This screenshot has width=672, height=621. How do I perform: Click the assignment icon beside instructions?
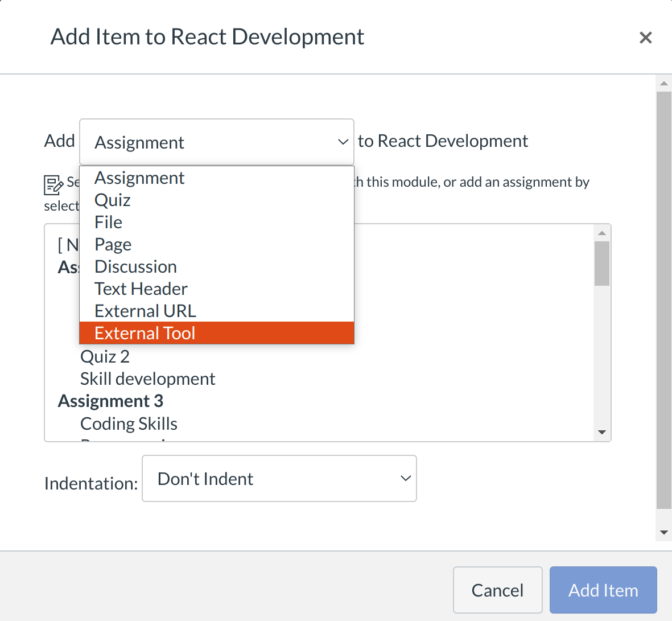click(x=53, y=185)
